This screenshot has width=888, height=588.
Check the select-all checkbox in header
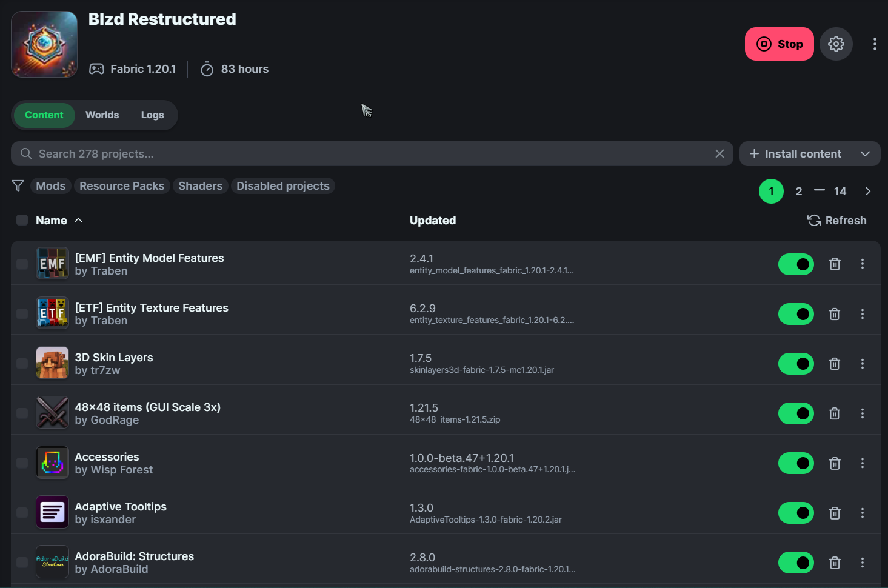[22, 221]
